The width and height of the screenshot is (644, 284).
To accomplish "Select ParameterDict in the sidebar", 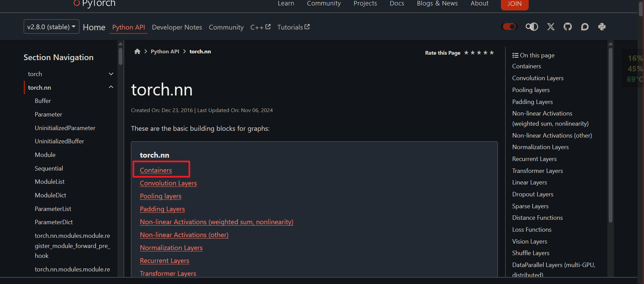I will coord(54,222).
